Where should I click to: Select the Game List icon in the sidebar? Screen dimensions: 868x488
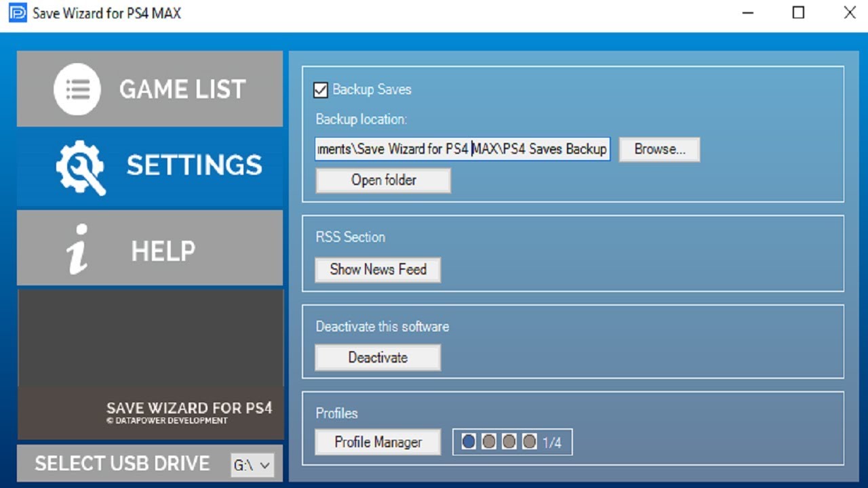77,89
